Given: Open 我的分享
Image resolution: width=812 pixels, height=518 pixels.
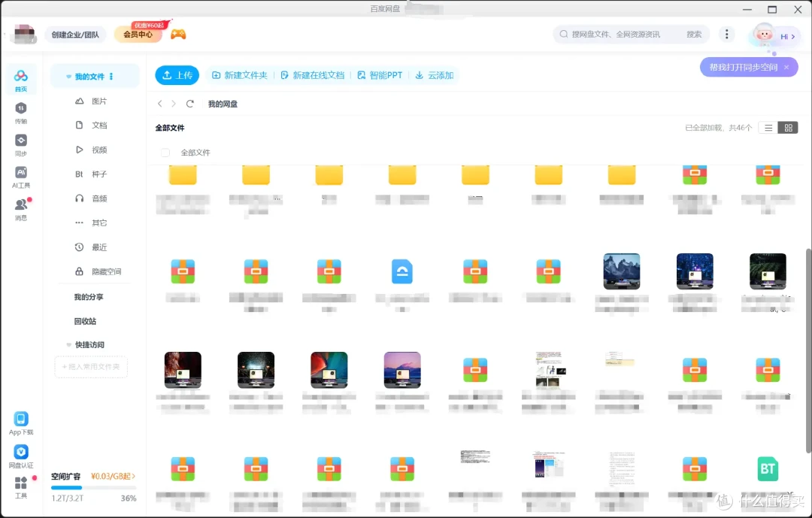Looking at the screenshot, I should (89, 297).
